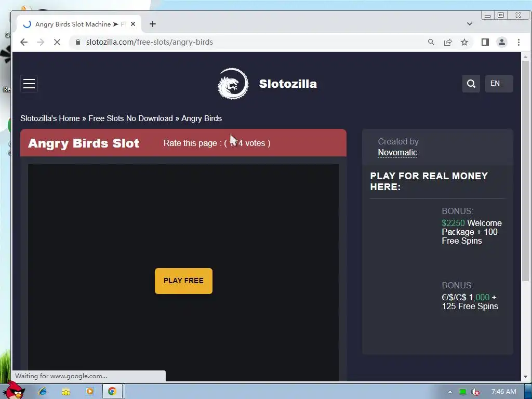Go to Slotozilla's Home breadcrumb

[x=50, y=118]
